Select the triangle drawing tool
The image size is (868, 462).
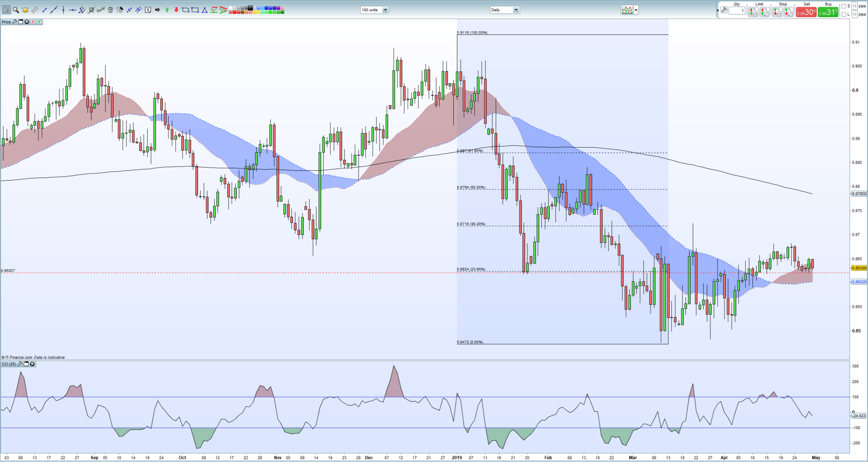pyautogui.click(x=204, y=10)
